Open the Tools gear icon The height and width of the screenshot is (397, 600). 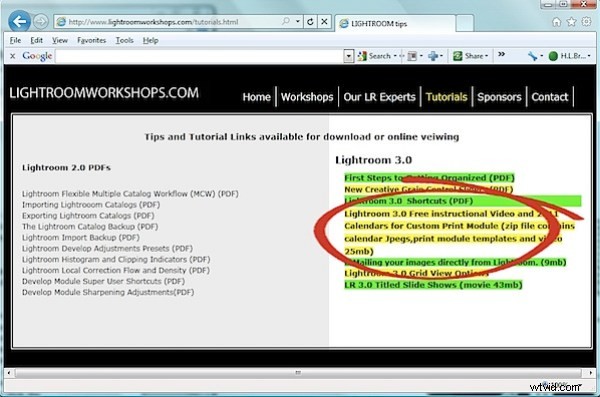(x=586, y=22)
